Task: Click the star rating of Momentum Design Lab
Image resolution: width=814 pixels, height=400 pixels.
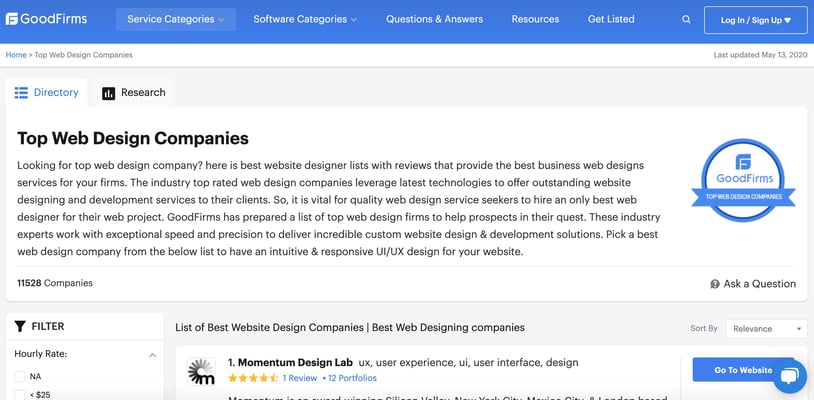Action: (x=253, y=378)
